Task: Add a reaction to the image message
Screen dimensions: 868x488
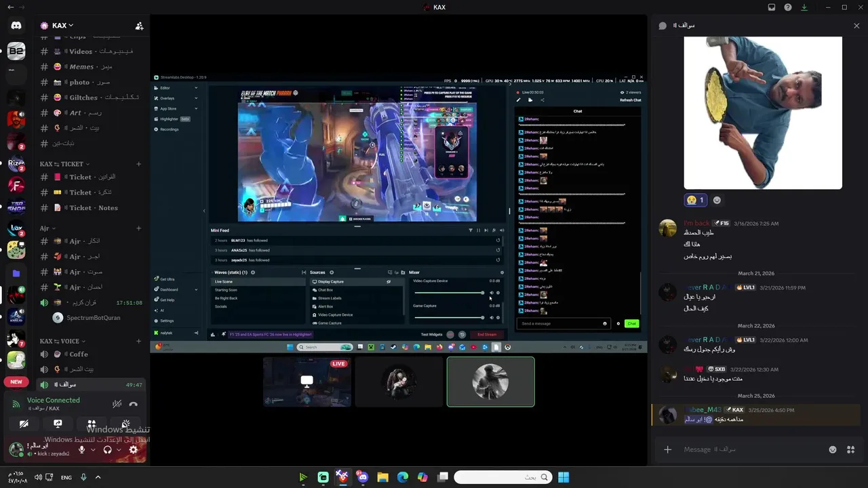Action: click(x=717, y=200)
